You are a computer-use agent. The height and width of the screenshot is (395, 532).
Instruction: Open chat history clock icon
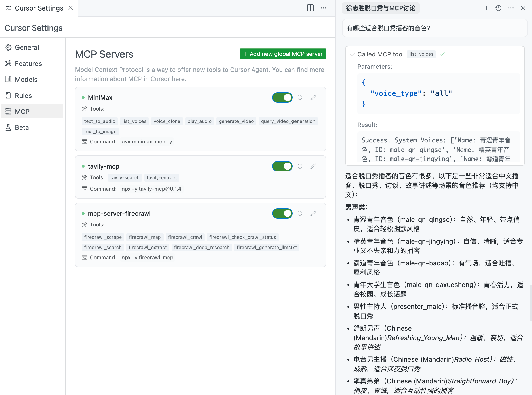point(498,8)
